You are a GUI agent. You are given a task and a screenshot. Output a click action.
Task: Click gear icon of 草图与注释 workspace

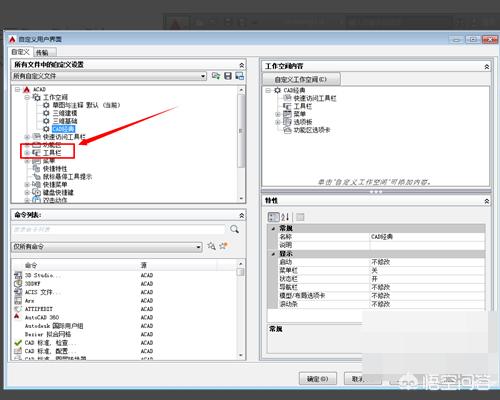(x=46, y=105)
